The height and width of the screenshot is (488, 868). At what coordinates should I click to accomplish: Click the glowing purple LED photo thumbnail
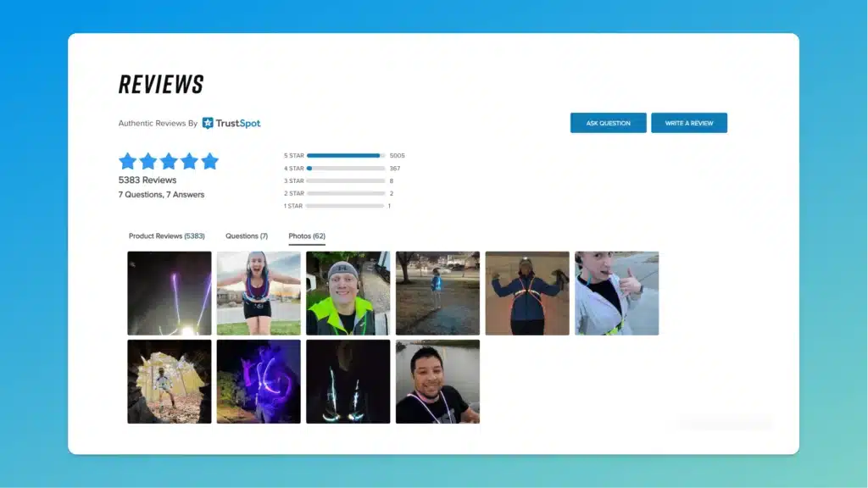point(258,380)
